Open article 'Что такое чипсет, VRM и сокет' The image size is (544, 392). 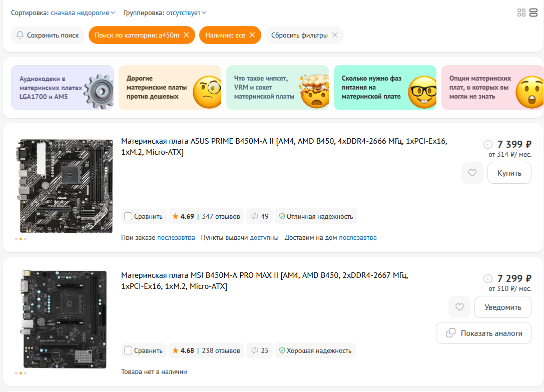click(x=278, y=88)
